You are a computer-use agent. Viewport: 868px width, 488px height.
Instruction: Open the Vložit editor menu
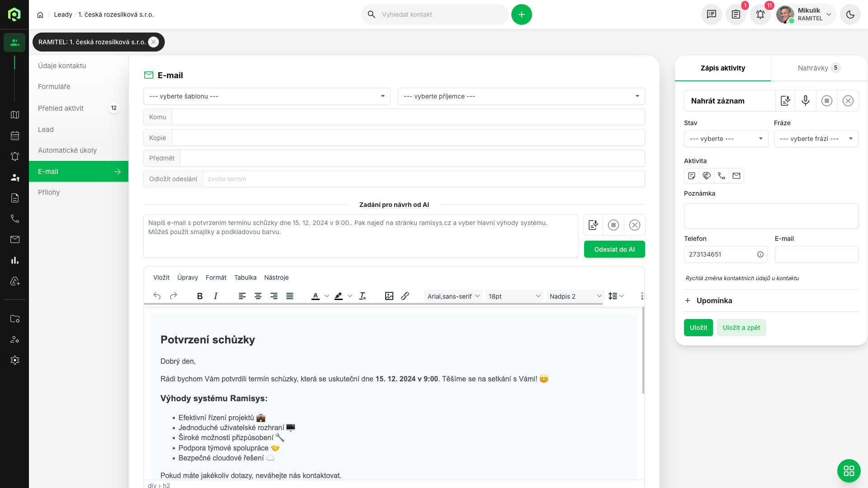point(161,277)
